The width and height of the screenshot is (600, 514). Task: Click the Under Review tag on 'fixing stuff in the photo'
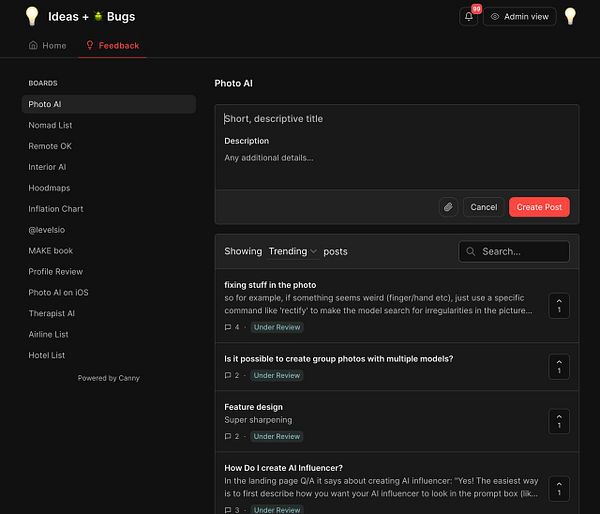click(277, 327)
